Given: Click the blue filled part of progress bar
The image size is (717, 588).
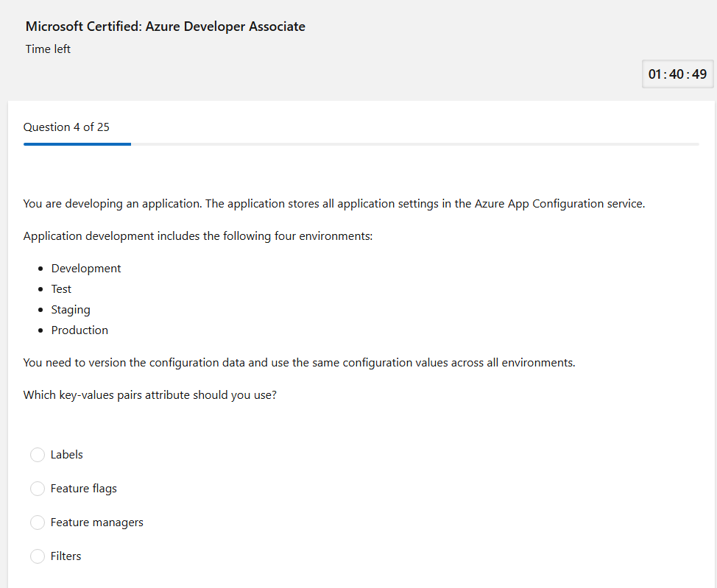Looking at the screenshot, I should coord(77,144).
